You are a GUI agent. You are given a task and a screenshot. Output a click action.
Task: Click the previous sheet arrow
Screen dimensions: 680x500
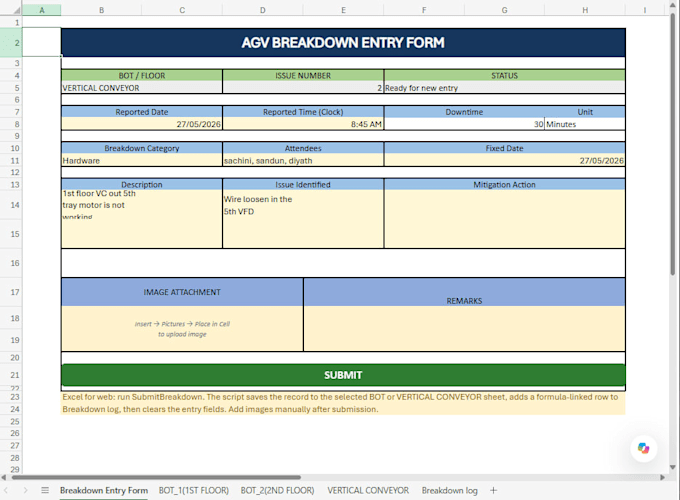pyautogui.click(x=6, y=490)
